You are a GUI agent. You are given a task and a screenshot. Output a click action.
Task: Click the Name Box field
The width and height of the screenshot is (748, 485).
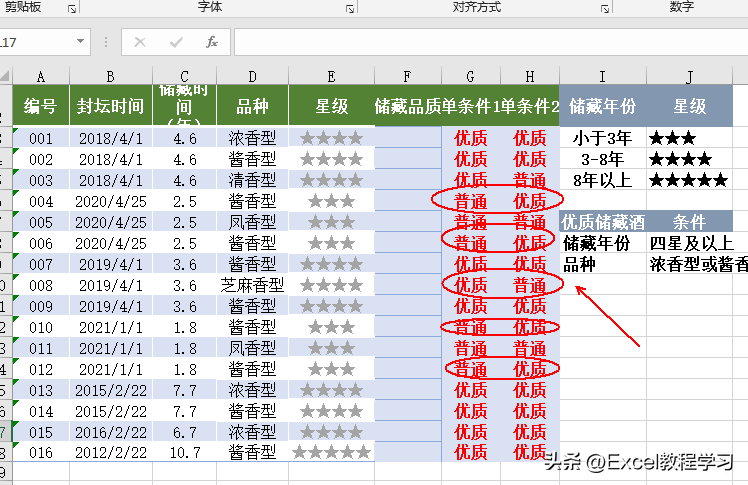(37, 42)
